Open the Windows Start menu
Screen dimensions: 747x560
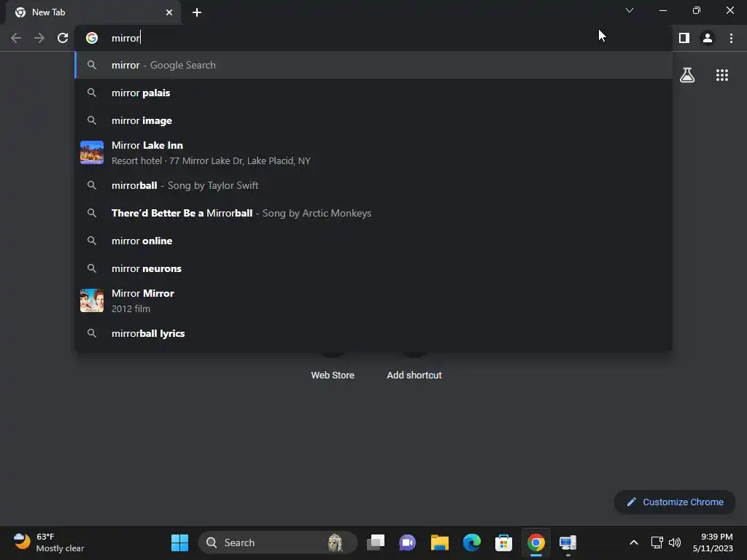[x=179, y=542]
